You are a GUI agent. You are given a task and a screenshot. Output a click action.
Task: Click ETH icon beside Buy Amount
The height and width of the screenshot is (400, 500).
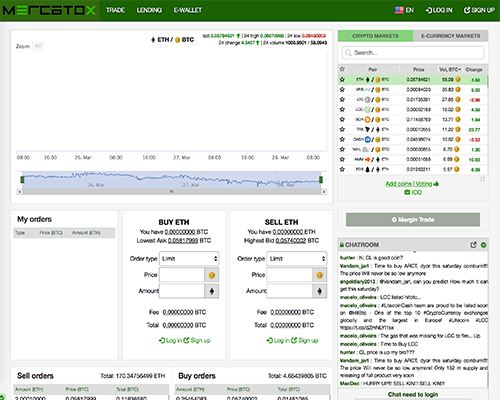212,291
